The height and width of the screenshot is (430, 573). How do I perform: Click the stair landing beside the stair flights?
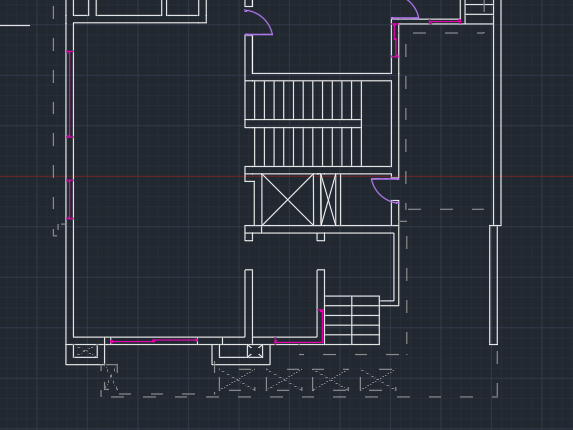coord(377,123)
